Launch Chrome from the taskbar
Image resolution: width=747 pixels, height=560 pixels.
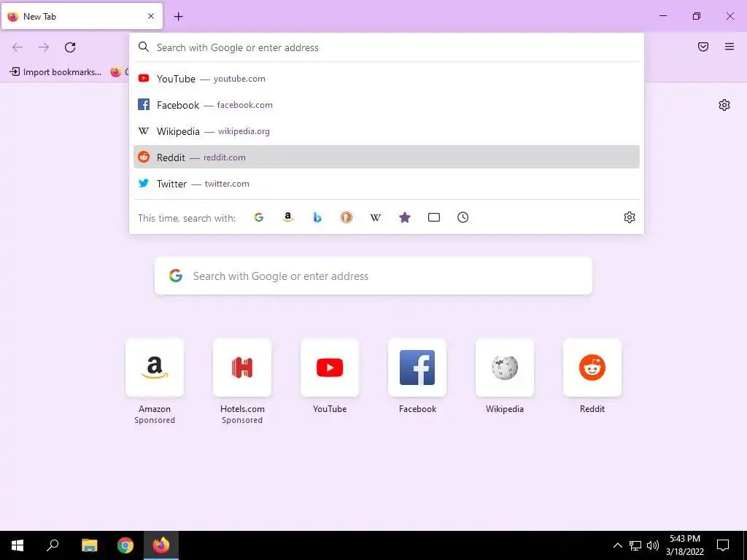[125, 545]
